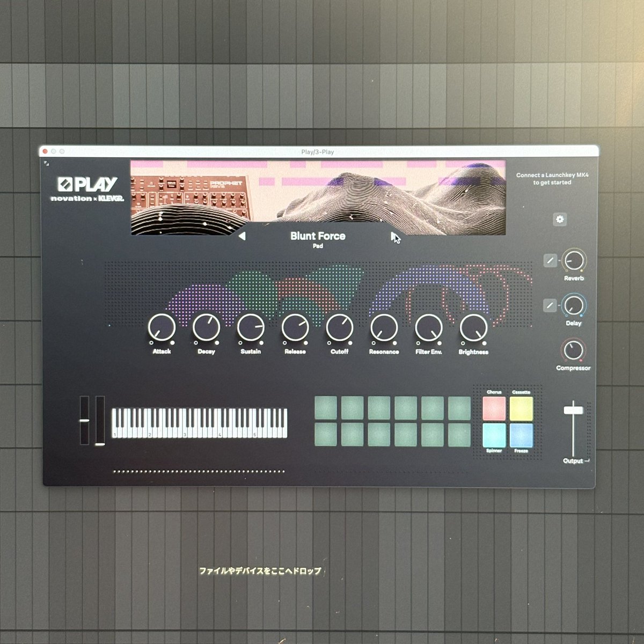Click the pitch bend wheel strip
644x644 pixels.
pyautogui.click(x=84, y=420)
